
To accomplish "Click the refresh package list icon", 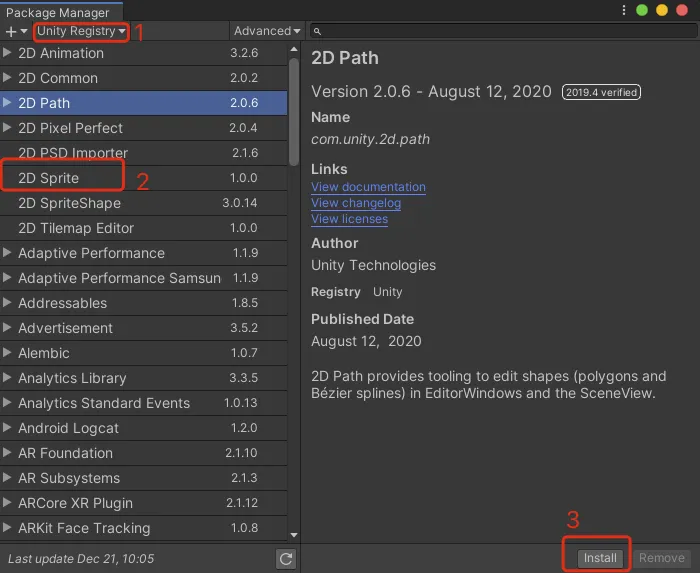I will tap(286, 559).
